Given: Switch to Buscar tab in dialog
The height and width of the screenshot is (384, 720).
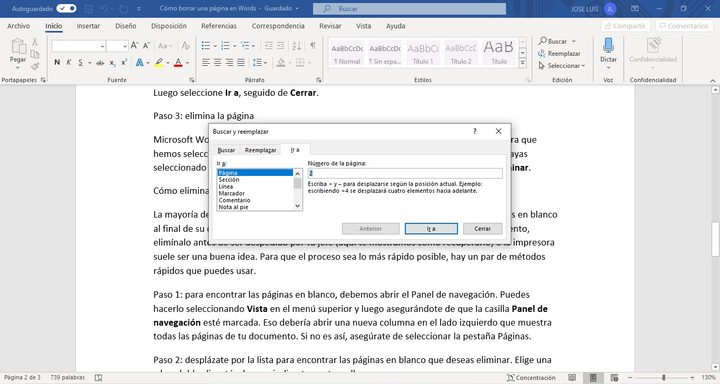Looking at the screenshot, I should coord(226,150).
